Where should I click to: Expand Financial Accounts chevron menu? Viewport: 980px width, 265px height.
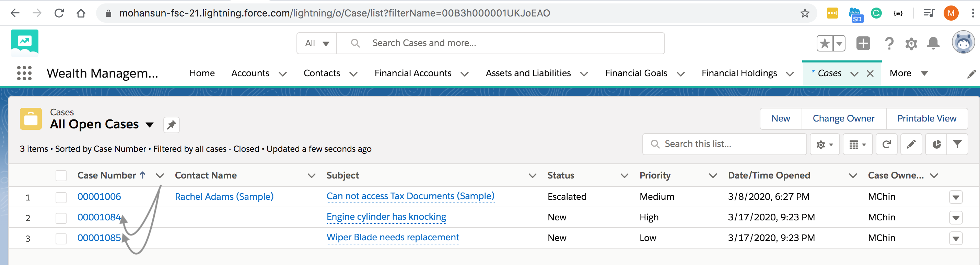pos(464,74)
